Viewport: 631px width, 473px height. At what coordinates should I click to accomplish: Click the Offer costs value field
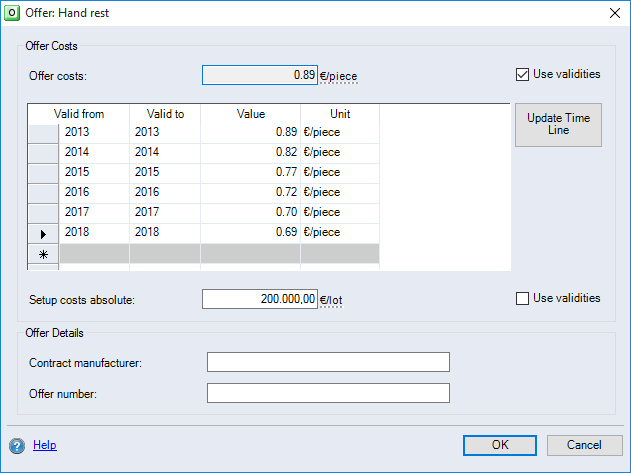pyautogui.click(x=260, y=75)
